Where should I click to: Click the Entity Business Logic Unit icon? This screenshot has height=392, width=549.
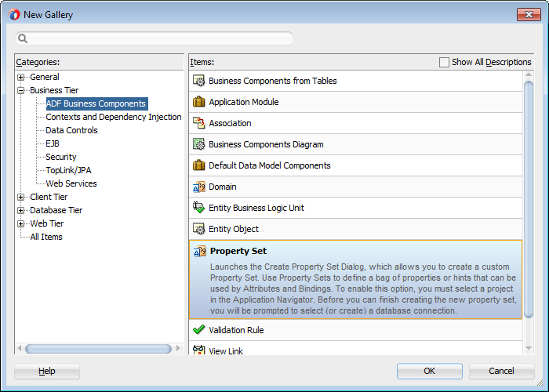[x=199, y=208]
